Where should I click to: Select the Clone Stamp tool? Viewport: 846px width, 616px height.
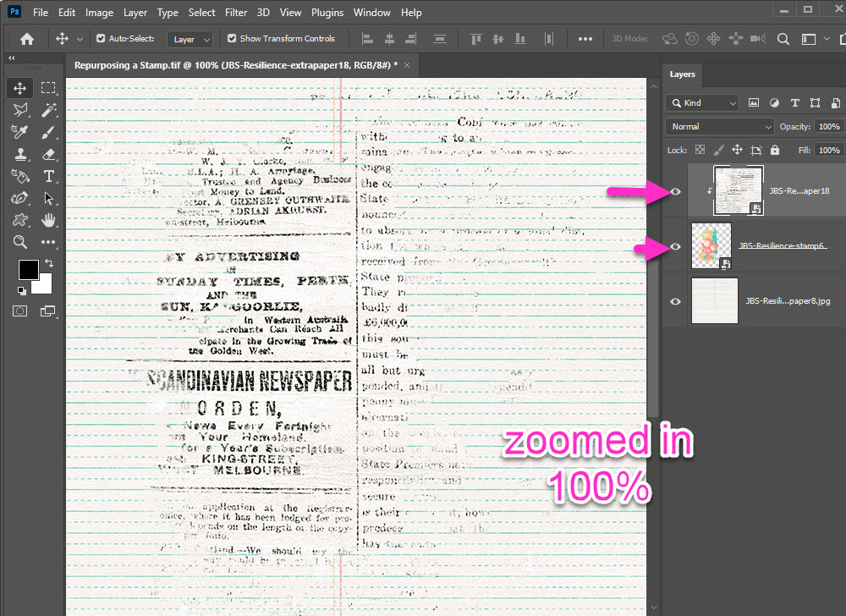(x=20, y=154)
